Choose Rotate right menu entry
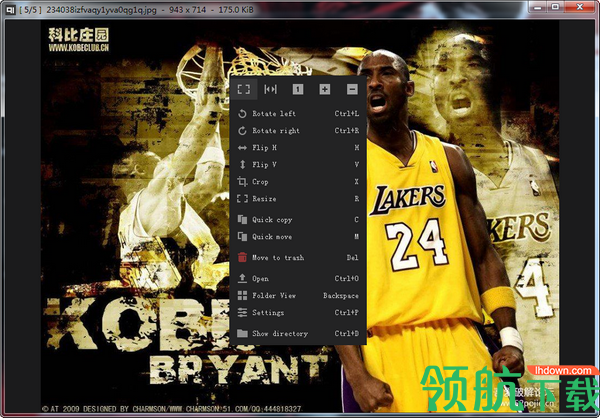600x418 pixels. pyautogui.click(x=298, y=131)
